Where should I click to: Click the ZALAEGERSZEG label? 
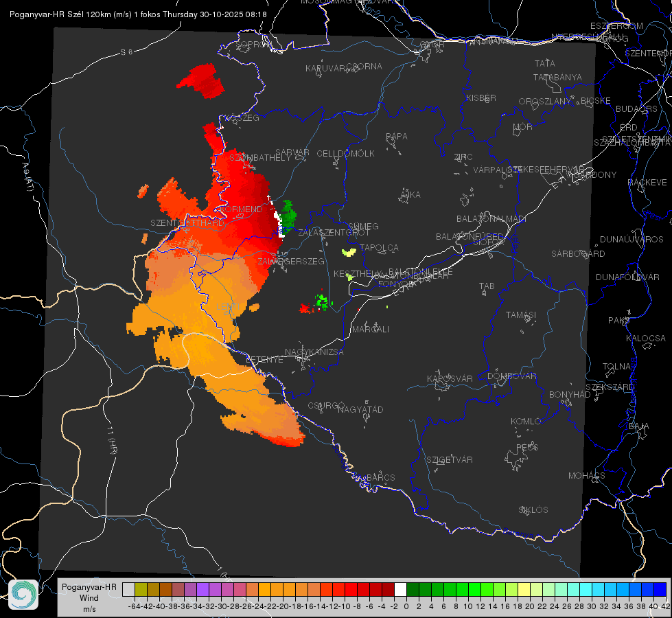pyautogui.click(x=291, y=261)
